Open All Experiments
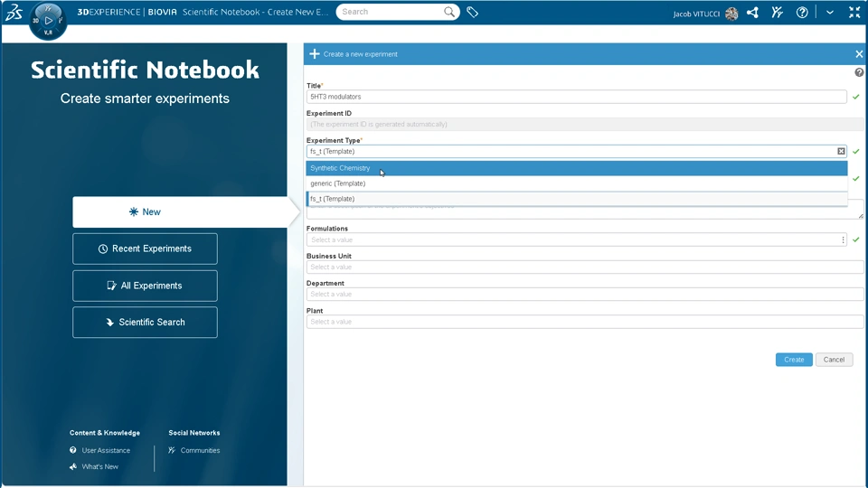The width and height of the screenshot is (868, 488). [x=145, y=286]
